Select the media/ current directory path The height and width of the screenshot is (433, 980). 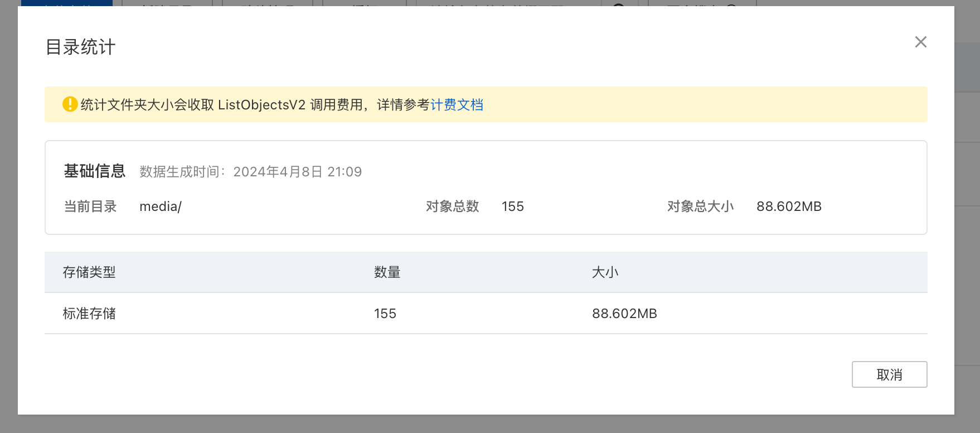coord(160,206)
